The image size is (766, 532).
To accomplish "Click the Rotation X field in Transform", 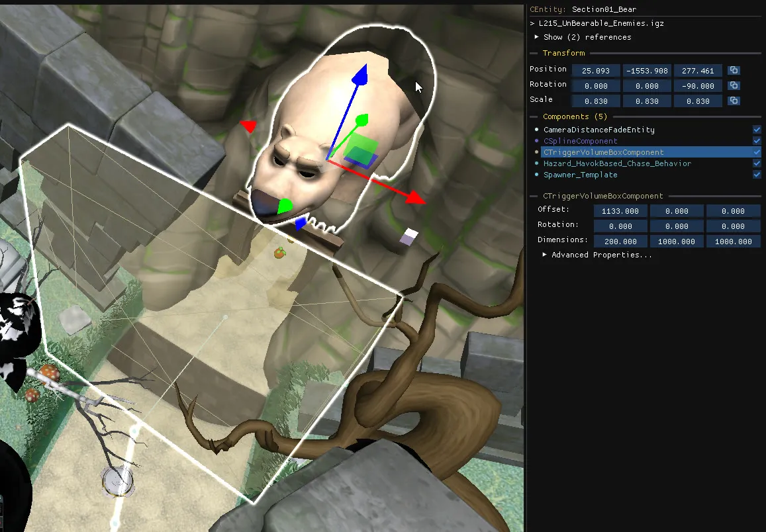I will pos(595,86).
